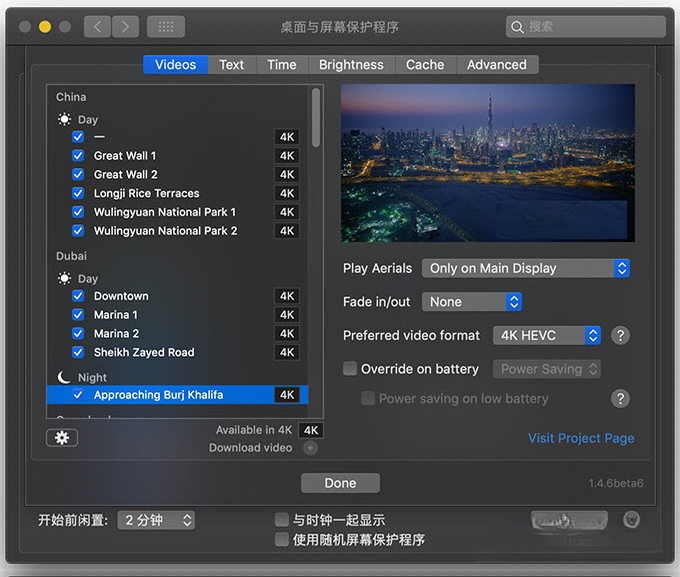Uncheck Approaching Burj Khalifa video
This screenshot has width=680, height=577.
pyautogui.click(x=78, y=395)
